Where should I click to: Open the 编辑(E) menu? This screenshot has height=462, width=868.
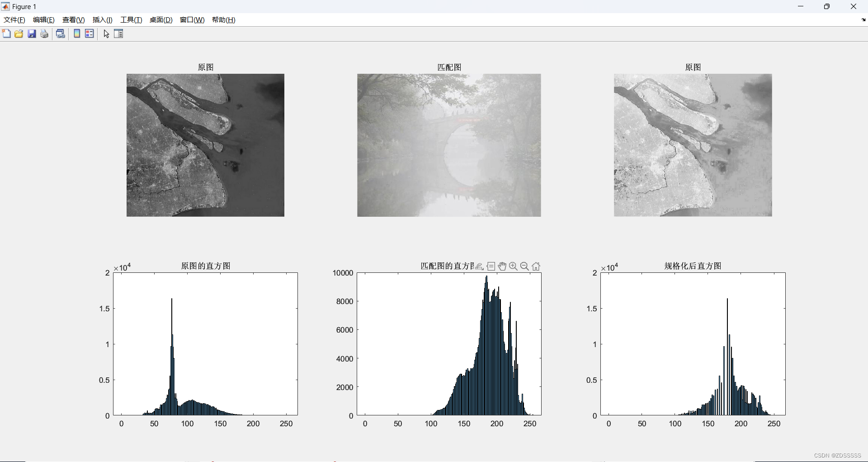click(44, 19)
